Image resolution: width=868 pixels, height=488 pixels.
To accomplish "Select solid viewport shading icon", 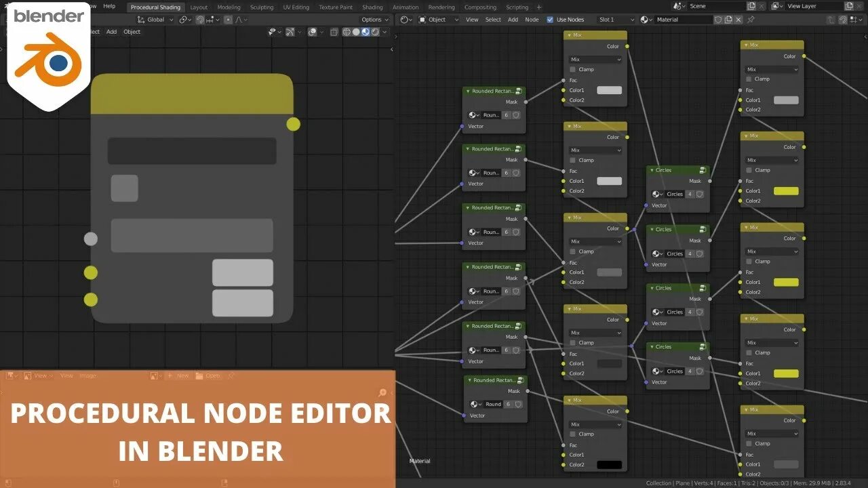I will coord(356,32).
